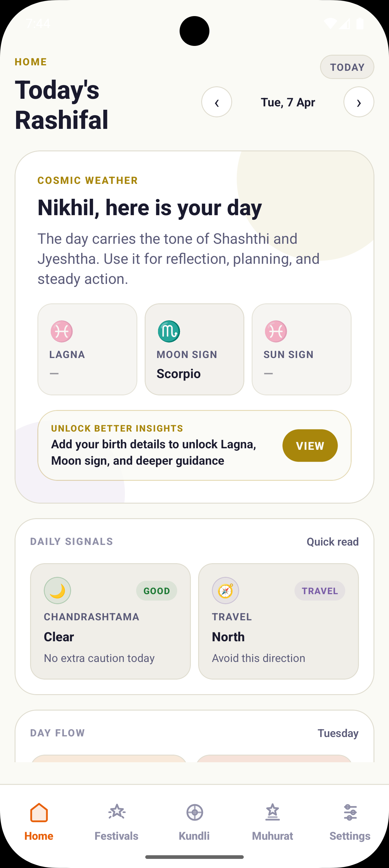389x868 pixels.
Task: Go to next day arrow
Action: (359, 102)
